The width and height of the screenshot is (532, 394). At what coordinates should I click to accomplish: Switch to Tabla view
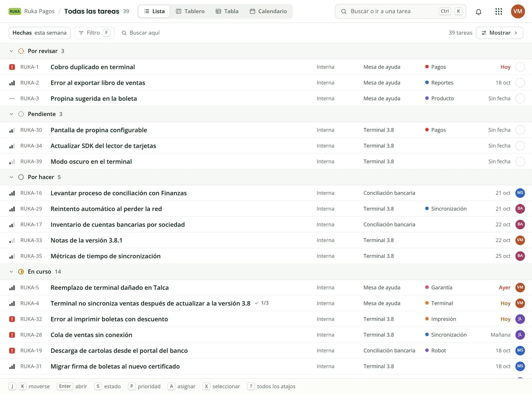click(x=227, y=11)
